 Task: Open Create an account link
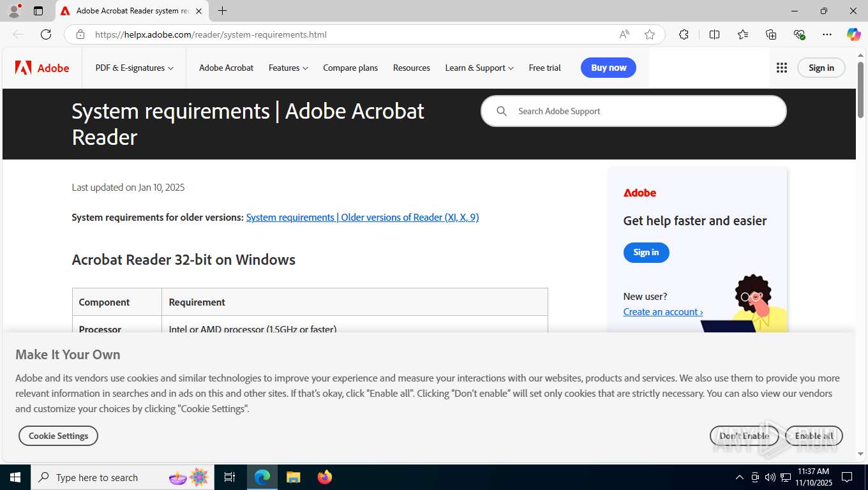point(663,312)
